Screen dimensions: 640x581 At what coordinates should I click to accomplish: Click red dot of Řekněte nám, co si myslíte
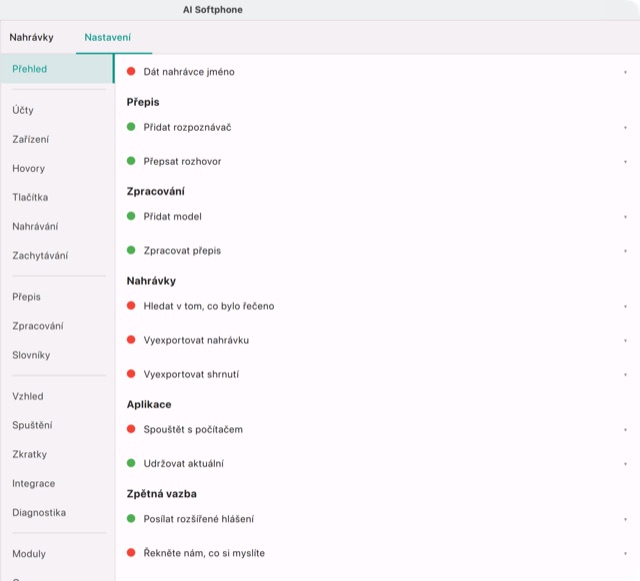pos(131,552)
